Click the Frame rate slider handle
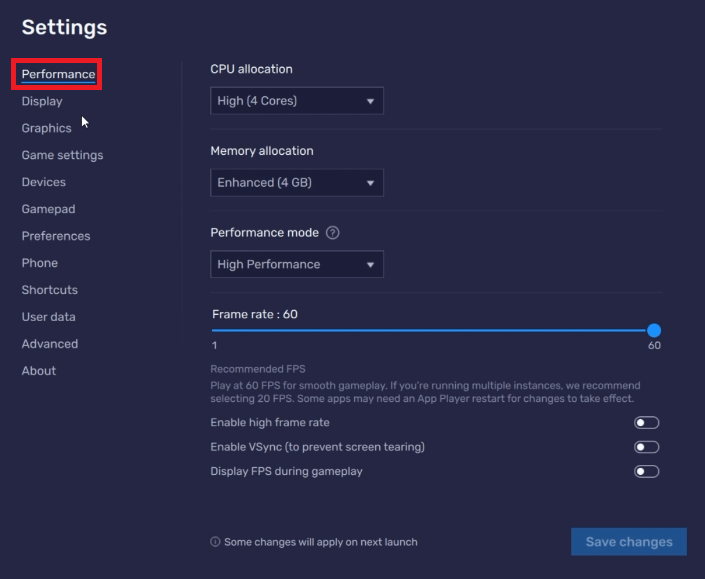Screen dimensions: 705x579 654,330
